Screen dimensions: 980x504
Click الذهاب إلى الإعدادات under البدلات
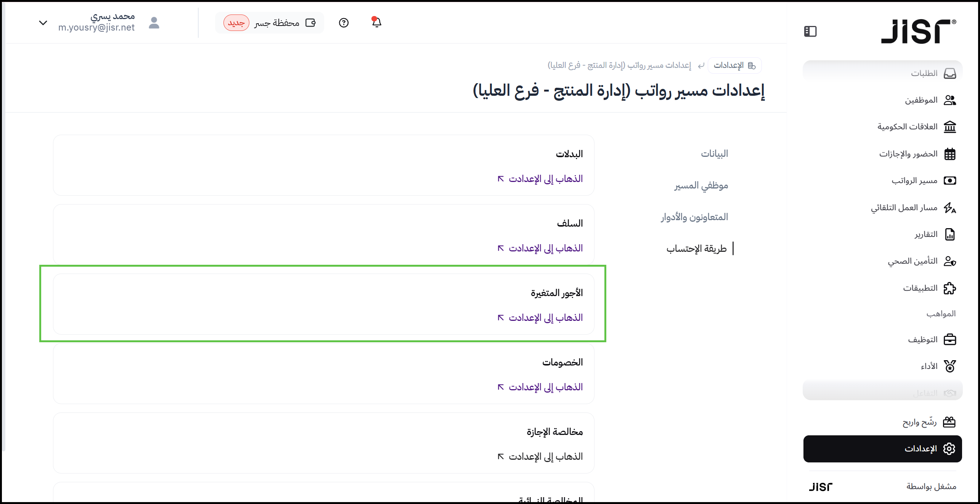coord(541,179)
